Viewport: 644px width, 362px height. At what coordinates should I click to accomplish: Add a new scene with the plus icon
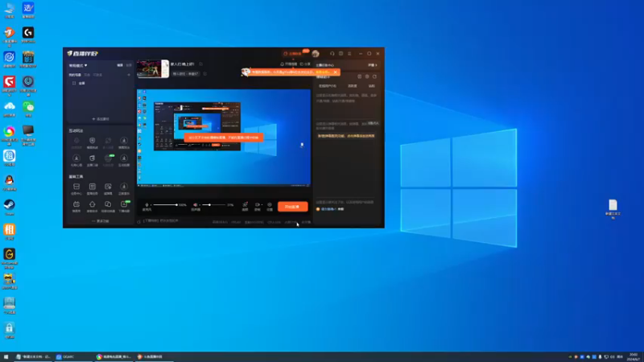click(x=129, y=75)
